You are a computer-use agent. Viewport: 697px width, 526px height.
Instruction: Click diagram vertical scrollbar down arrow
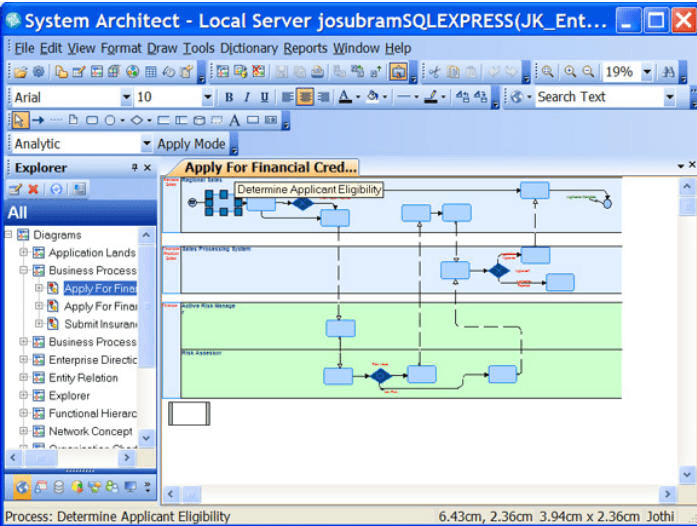[x=687, y=474]
